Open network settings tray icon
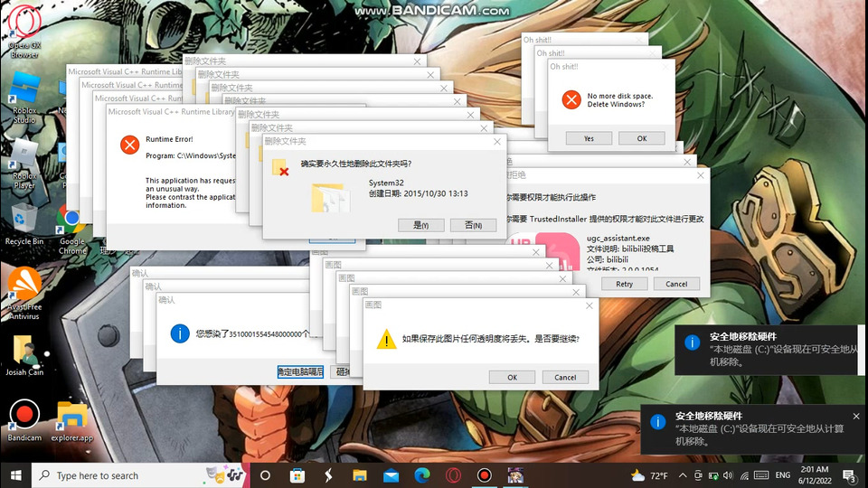Viewport: 868px width, 488px height. [744, 475]
